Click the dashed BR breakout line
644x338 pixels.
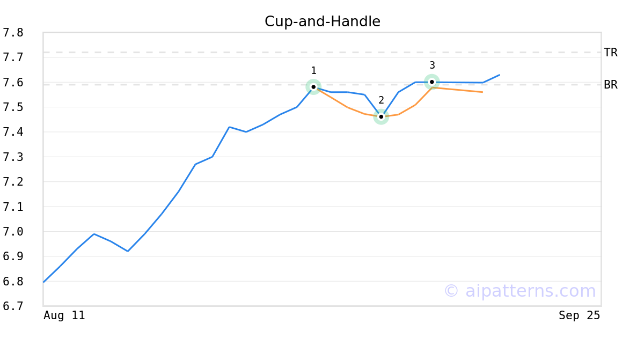pos(322,85)
